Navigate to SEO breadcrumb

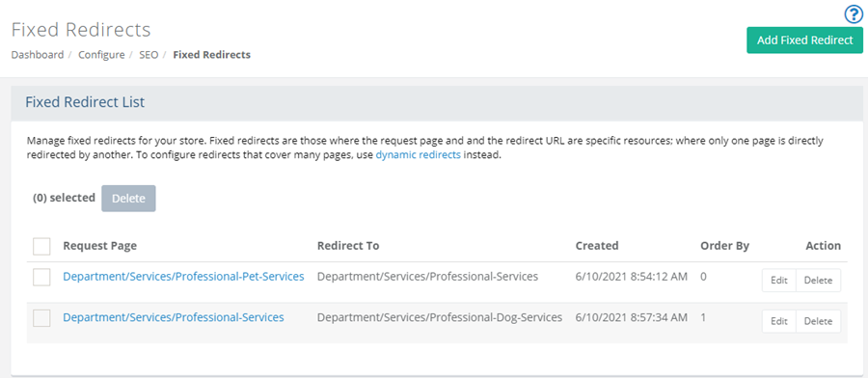[x=149, y=55]
